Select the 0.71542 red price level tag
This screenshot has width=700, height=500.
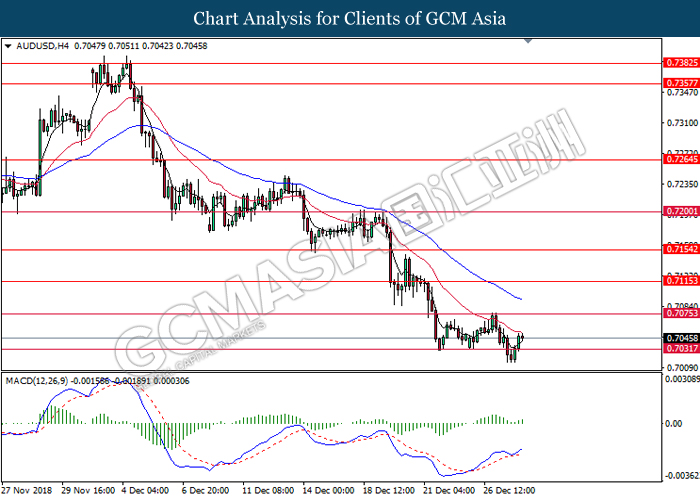click(681, 250)
